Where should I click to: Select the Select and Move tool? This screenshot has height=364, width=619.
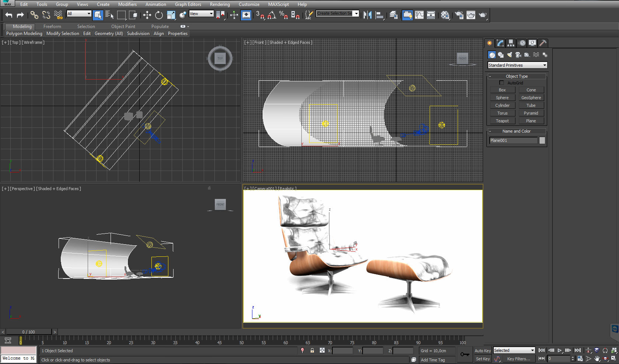click(x=147, y=15)
